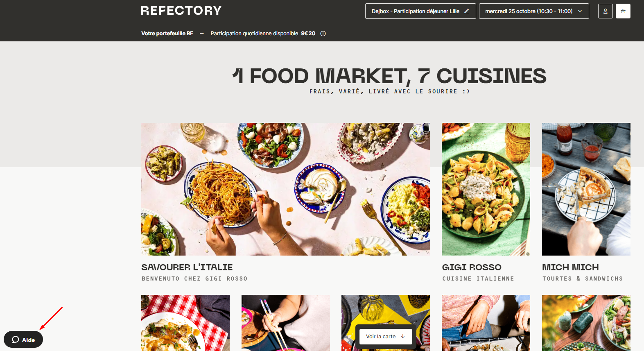Open the shopping basket icon
The image size is (644, 351).
(x=623, y=11)
